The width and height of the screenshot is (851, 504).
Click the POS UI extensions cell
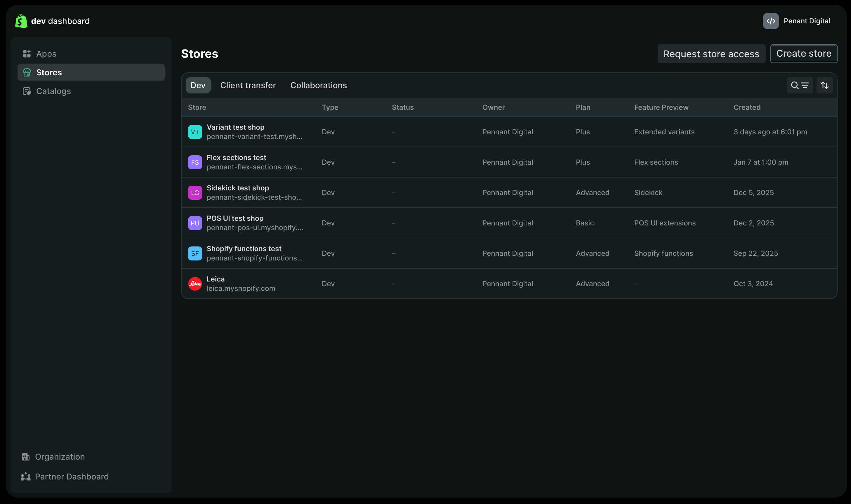[x=665, y=223]
